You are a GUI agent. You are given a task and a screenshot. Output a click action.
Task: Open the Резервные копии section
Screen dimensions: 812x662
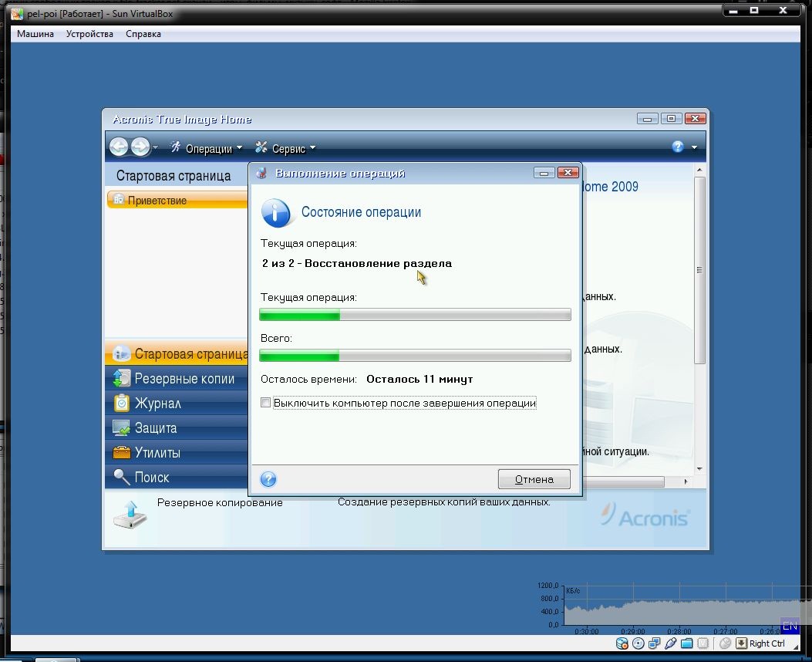click(x=177, y=378)
